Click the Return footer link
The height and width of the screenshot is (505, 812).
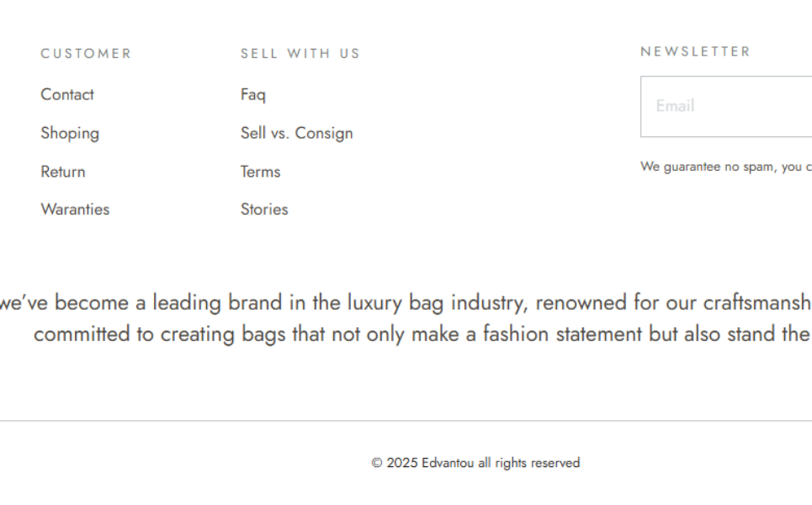63,172
